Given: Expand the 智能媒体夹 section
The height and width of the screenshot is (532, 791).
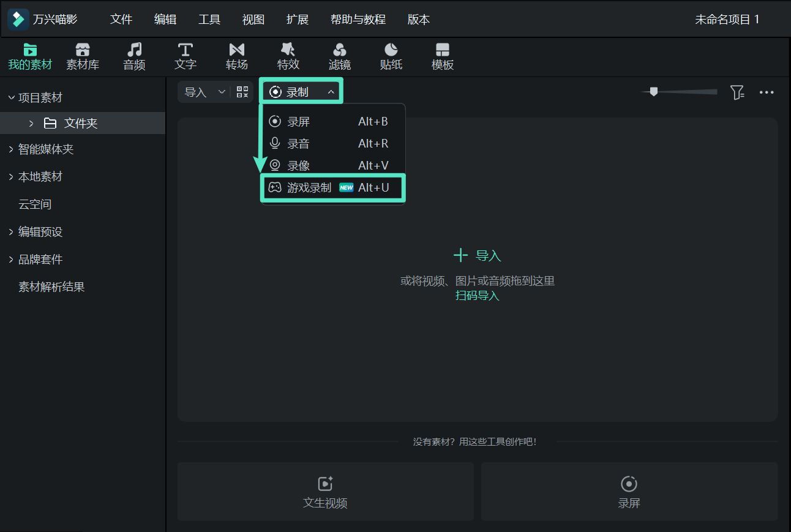Looking at the screenshot, I should pyautogui.click(x=10, y=149).
